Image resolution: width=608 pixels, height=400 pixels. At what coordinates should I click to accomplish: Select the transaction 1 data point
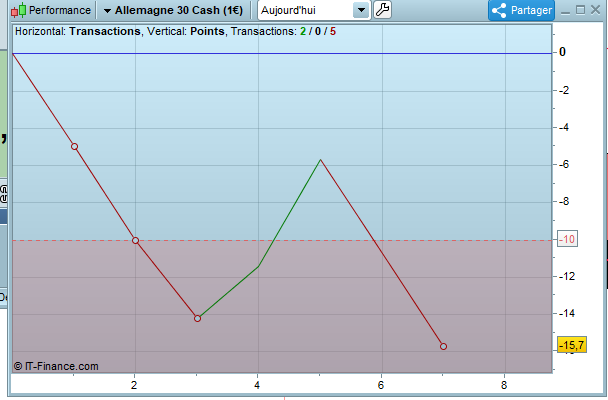click(74, 147)
